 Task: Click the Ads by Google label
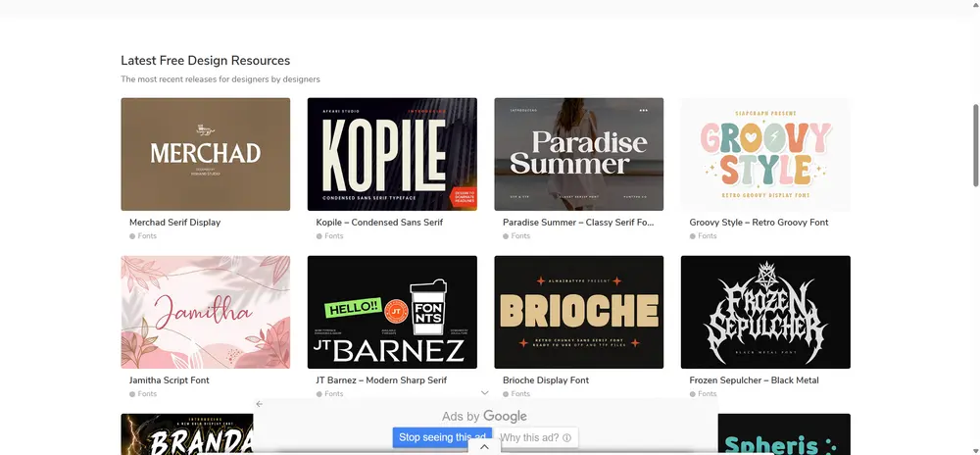pyautogui.click(x=484, y=416)
